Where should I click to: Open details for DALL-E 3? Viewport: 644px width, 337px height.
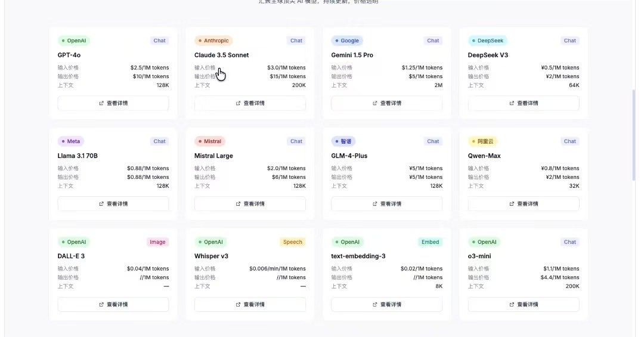pyautogui.click(x=113, y=305)
